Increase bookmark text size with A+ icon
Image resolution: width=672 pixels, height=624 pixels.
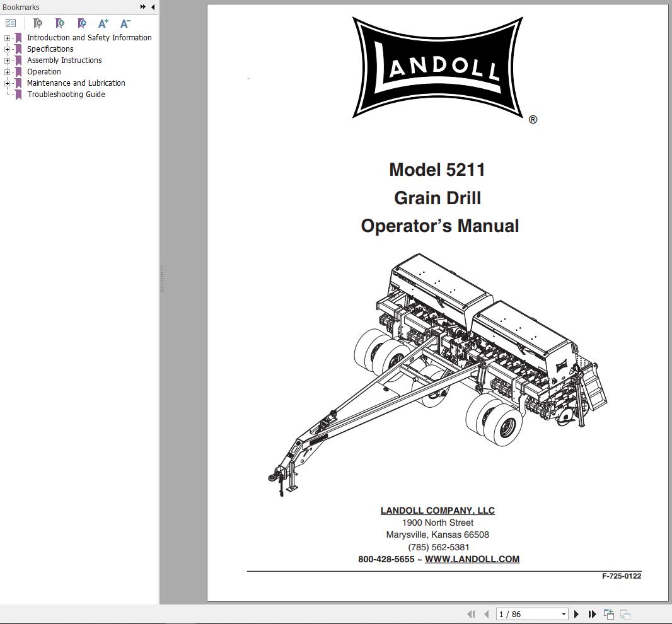(x=103, y=23)
